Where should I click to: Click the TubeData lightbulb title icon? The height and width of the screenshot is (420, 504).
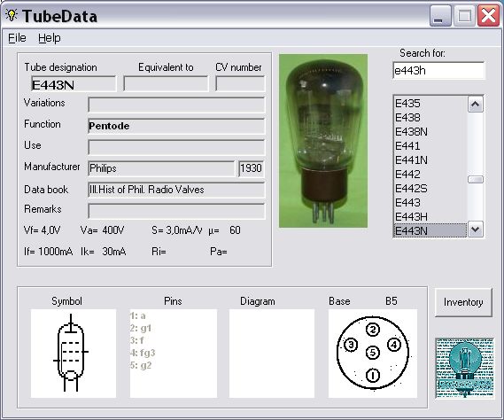(x=12, y=15)
